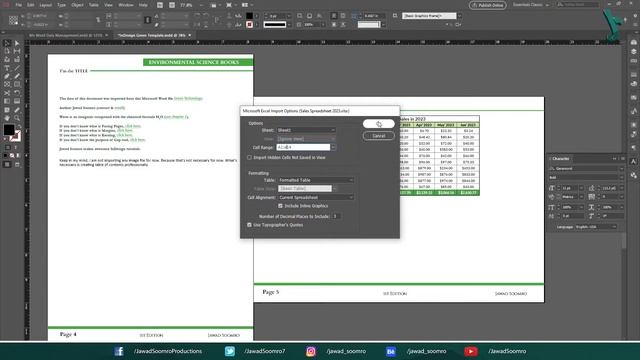Open the Cell Range dropdown arrow
Screen dimensions: 640x360
(x=333, y=147)
